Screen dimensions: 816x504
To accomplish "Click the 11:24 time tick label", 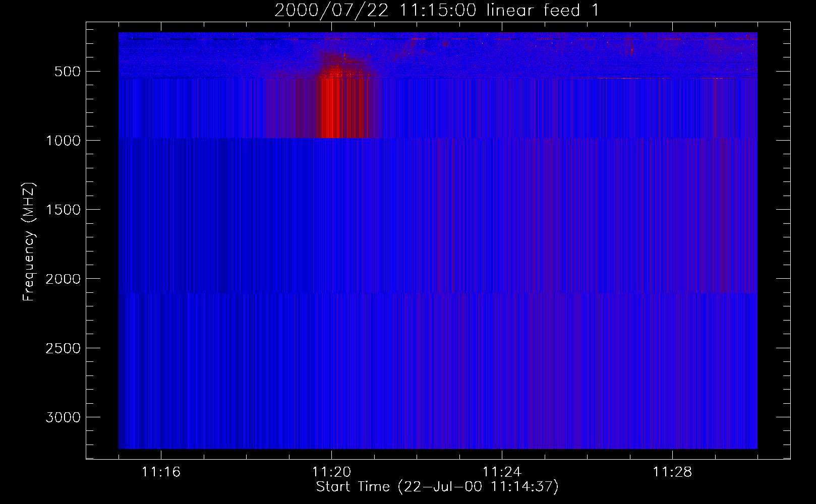I will click(x=502, y=472).
